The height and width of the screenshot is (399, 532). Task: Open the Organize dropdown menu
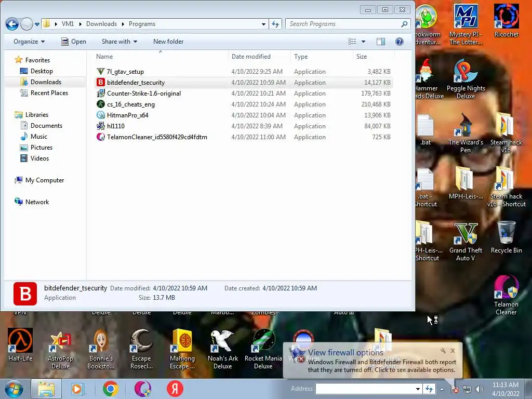pyautogui.click(x=29, y=42)
